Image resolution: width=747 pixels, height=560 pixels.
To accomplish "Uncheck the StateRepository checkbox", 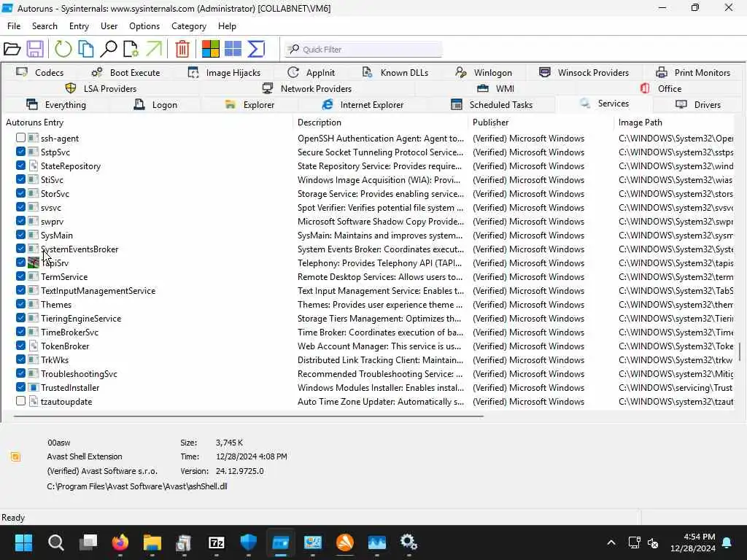I will coord(20,166).
